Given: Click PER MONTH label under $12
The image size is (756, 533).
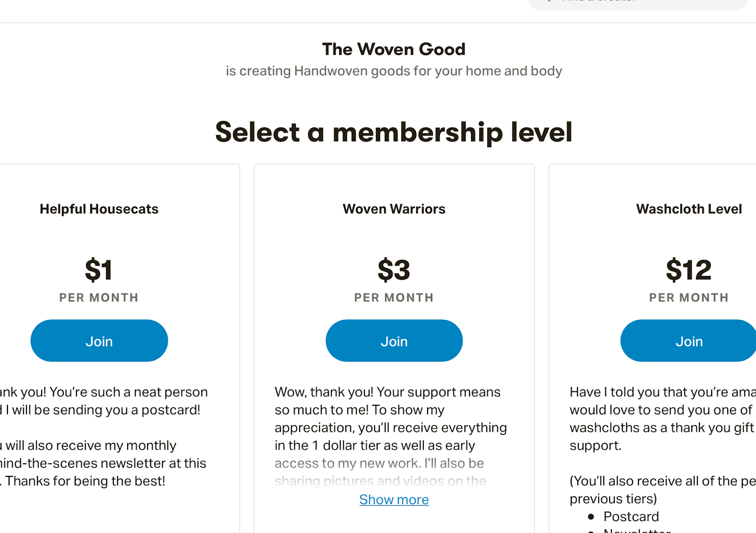Looking at the screenshot, I should click(688, 298).
